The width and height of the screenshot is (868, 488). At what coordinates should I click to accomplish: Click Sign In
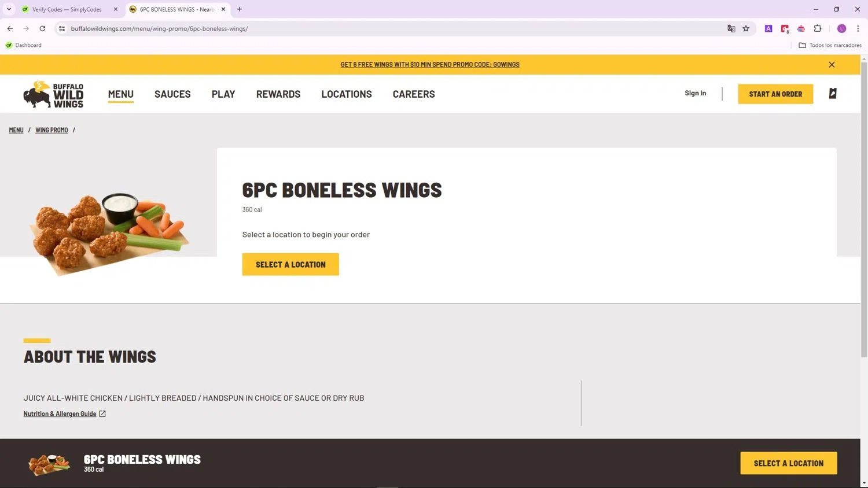coord(695,93)
